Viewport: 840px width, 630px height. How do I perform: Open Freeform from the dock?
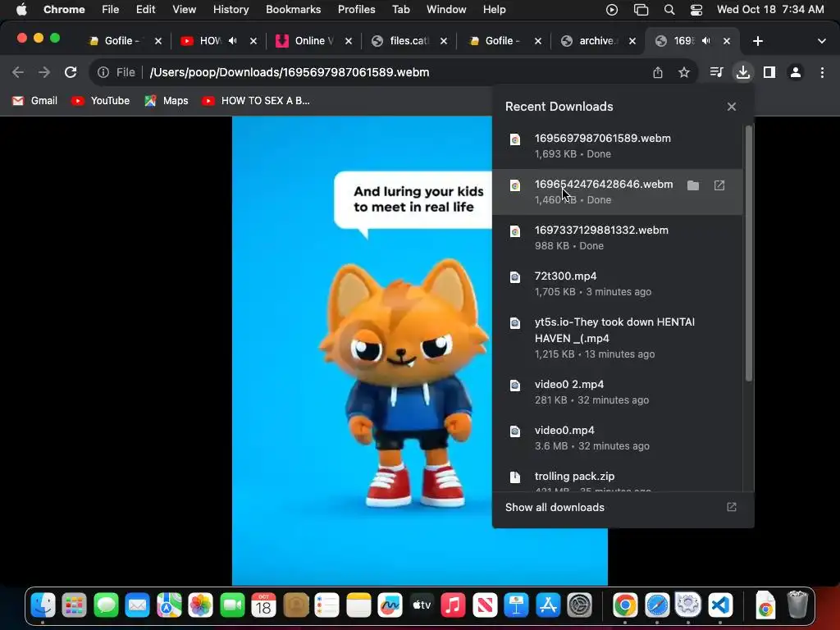[390, 605]
